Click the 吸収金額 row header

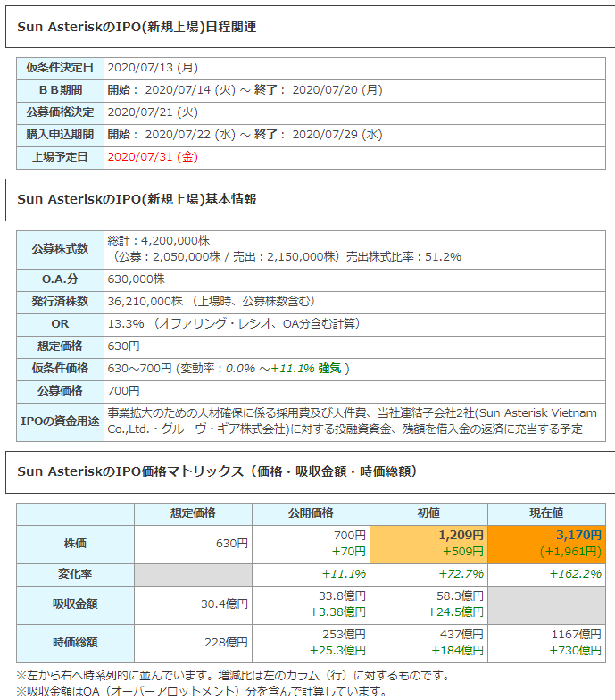click(75, 605)
